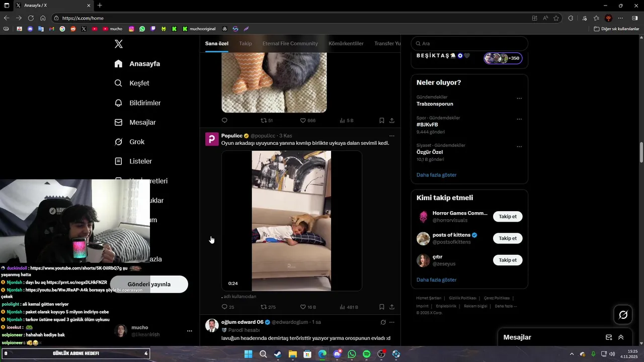The width and height of the screenshot is (644, 362).
Task: Open the Hizmet Şartları footer link
Action: click(x=429, y=298)
